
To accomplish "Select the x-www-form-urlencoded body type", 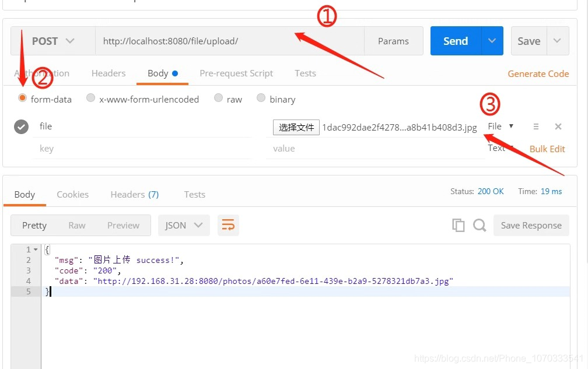I will (x=91, y=99).
